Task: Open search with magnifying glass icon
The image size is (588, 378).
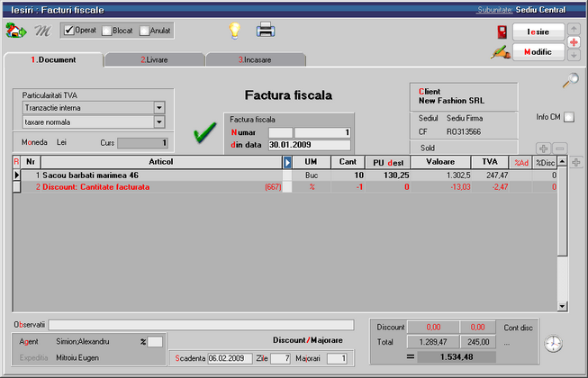Action: (570, 80)
